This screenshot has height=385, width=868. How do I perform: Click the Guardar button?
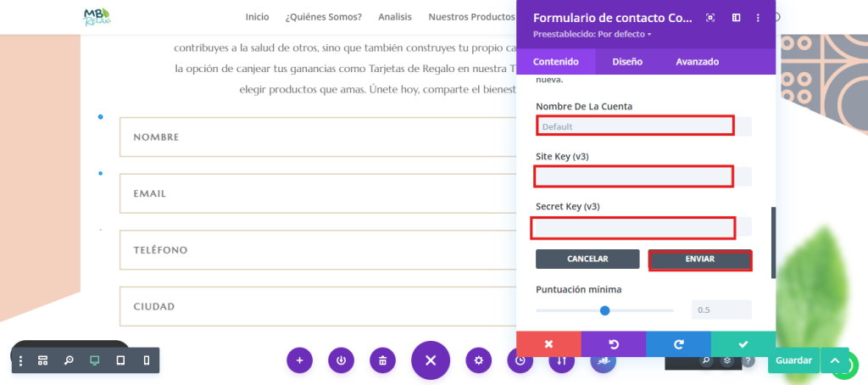point(793,360)
